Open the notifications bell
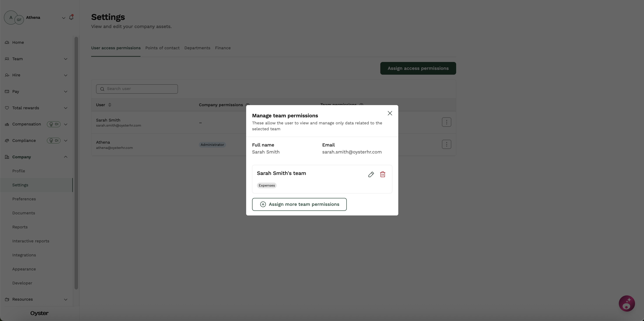Image resolution: width=644 pixels, height=321 pixels. click(71, 17)
